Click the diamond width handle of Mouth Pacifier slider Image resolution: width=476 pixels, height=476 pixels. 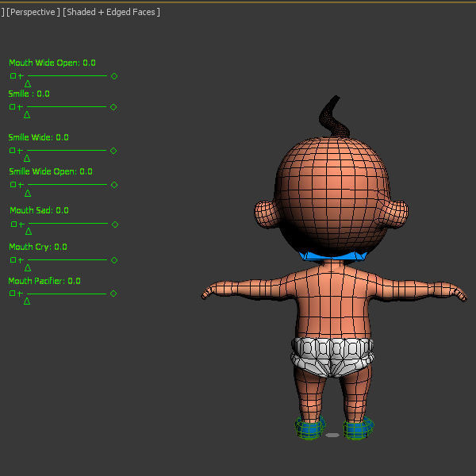tap(113, 294)
